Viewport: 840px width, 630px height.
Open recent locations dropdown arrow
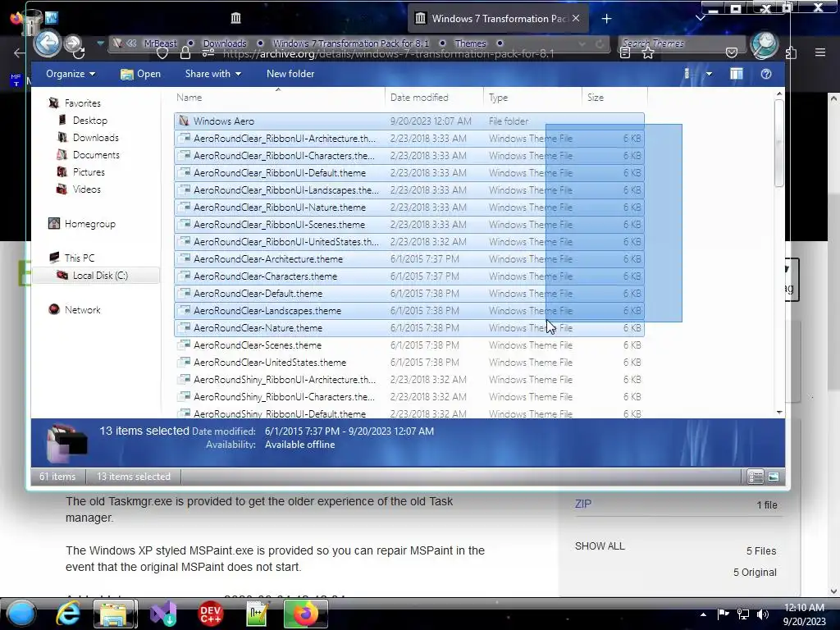coord(100,43)
